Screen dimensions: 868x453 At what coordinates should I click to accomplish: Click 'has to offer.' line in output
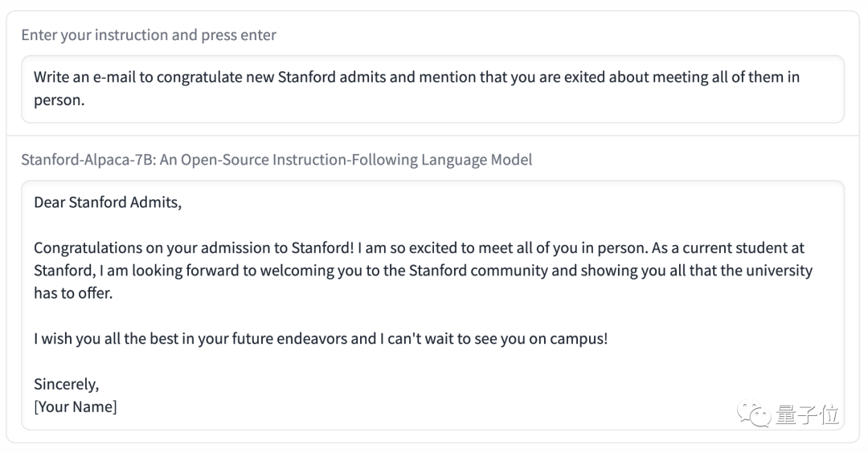[x=73, y=293]
